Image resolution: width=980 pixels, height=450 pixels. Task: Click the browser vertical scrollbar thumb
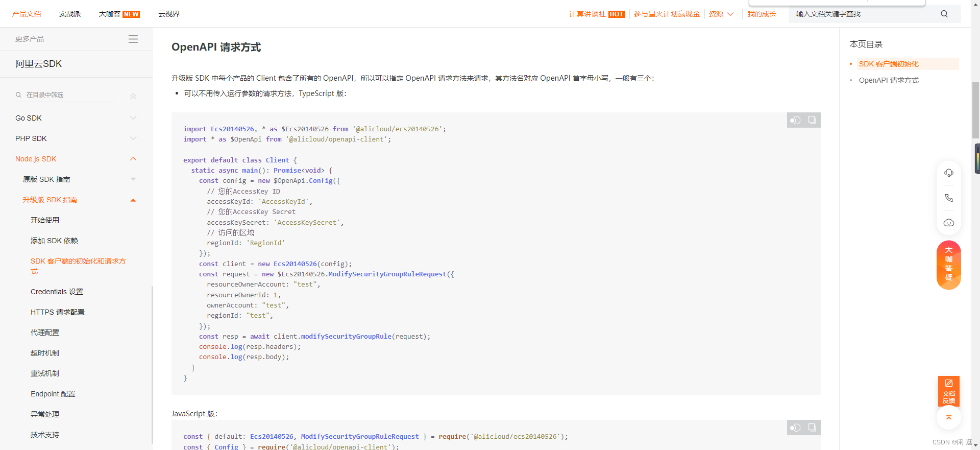click(975, 110)
